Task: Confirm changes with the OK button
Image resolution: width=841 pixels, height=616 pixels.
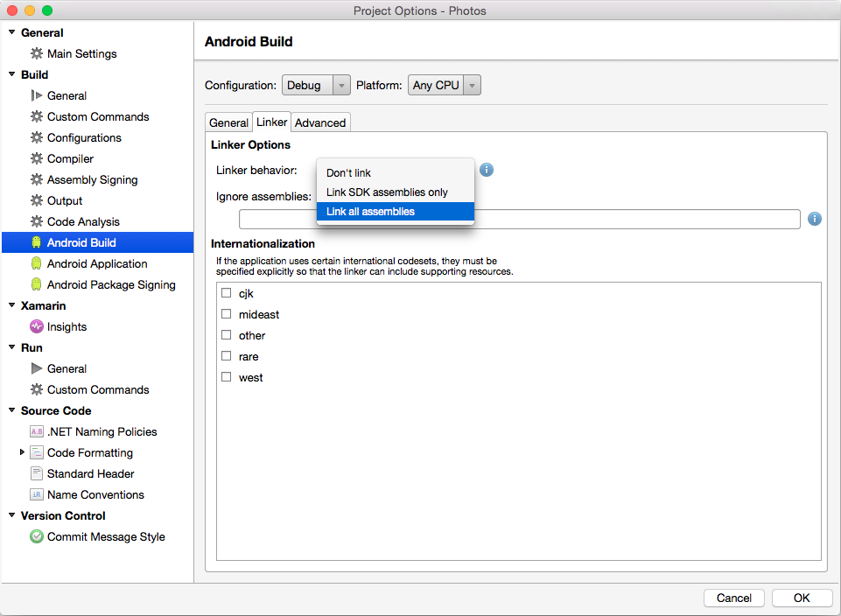Action: pyautogui.click(x=802, y=598)
